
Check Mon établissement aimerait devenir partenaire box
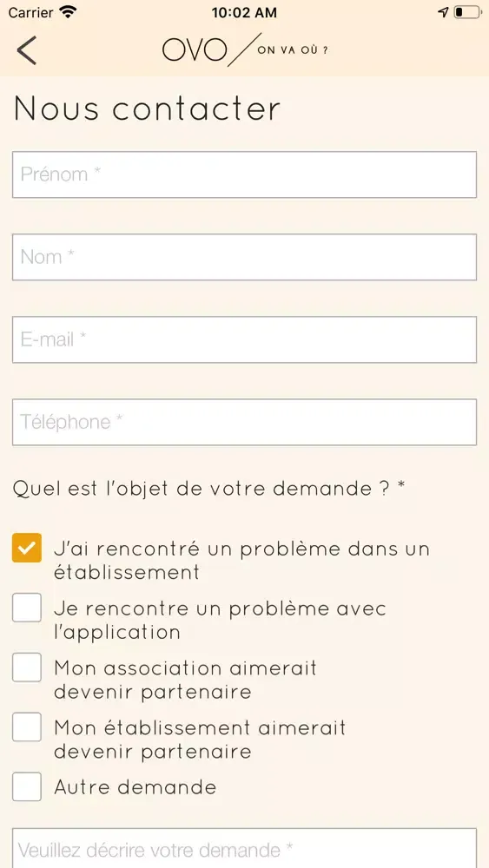click(x=27, y=727)
